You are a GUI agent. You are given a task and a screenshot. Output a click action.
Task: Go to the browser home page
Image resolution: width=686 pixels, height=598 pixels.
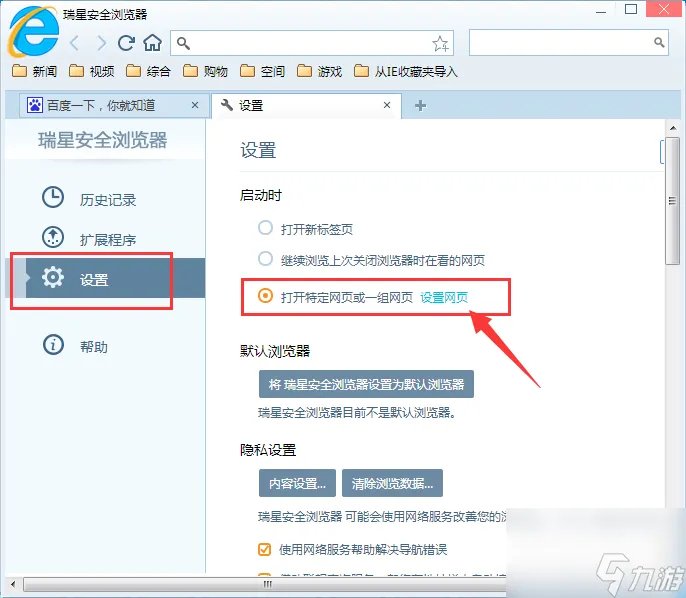pos(152,43)
